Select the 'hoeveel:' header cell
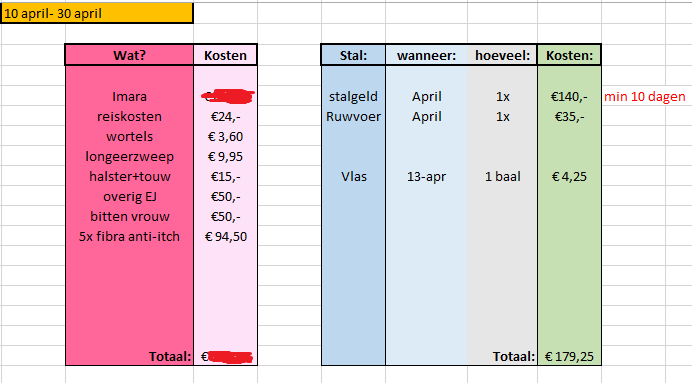This screenshot has width=692, height=383. 502,55
